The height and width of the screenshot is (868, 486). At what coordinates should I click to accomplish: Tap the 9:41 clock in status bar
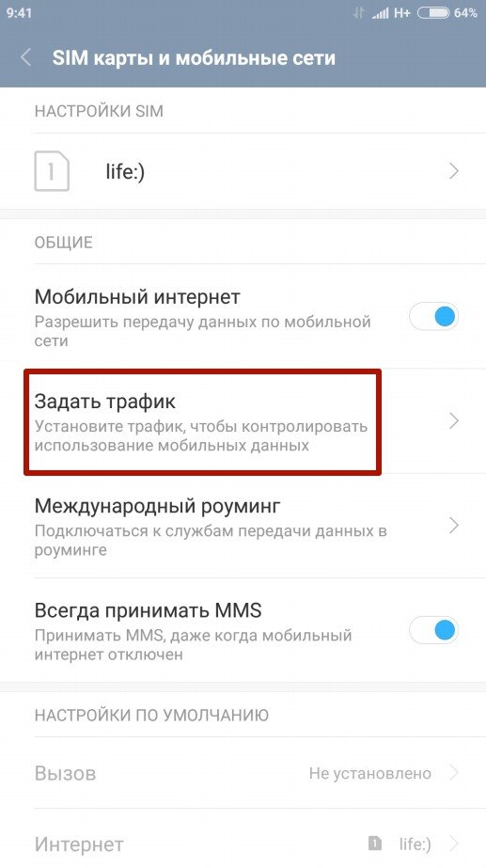pos(20,13)
